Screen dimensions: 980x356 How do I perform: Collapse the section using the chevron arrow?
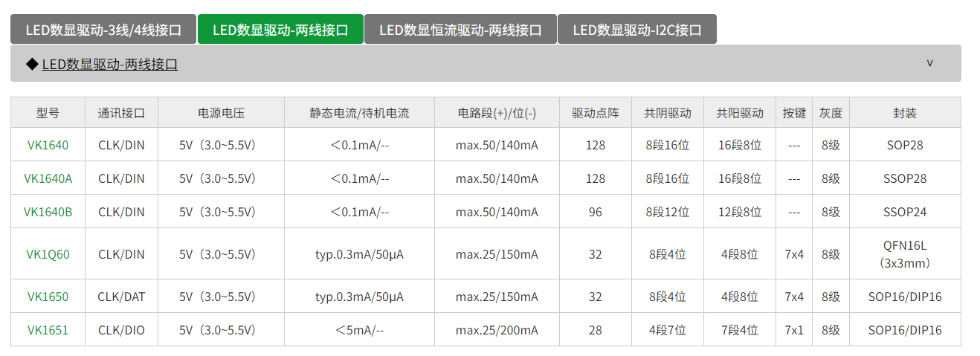coord(929,63)
